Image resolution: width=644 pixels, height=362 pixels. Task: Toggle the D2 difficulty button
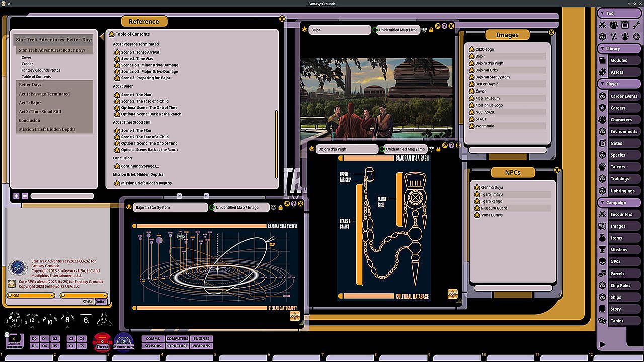pyautogui.click(x=55, y=339)
